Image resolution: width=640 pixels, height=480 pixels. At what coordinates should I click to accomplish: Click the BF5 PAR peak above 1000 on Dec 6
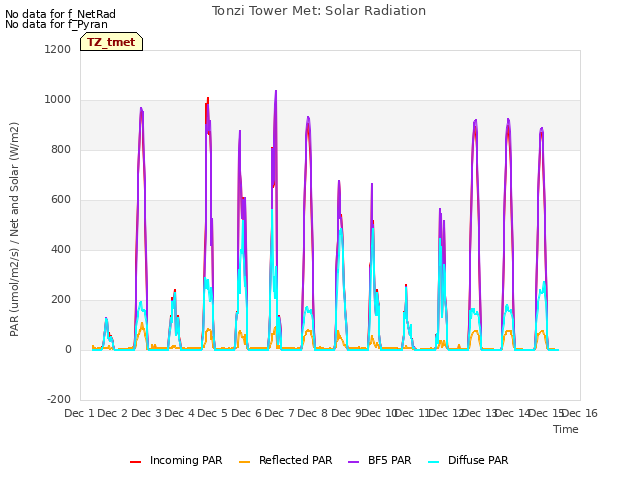pyautogui.click(x=276, y=91)
